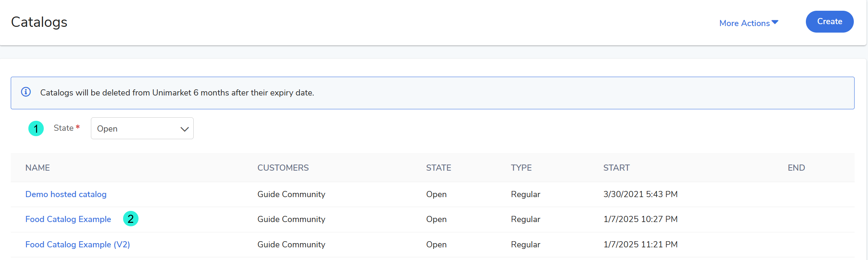Click the numbered badge 2 marker
The width and height of the screenshot is (868, 260).
[x=130, y=219]
